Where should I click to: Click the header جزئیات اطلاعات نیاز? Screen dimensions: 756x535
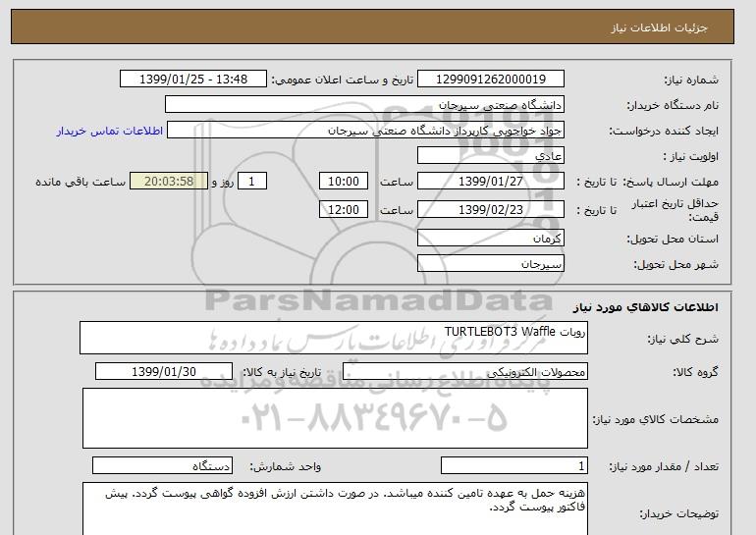pos(659,27)
